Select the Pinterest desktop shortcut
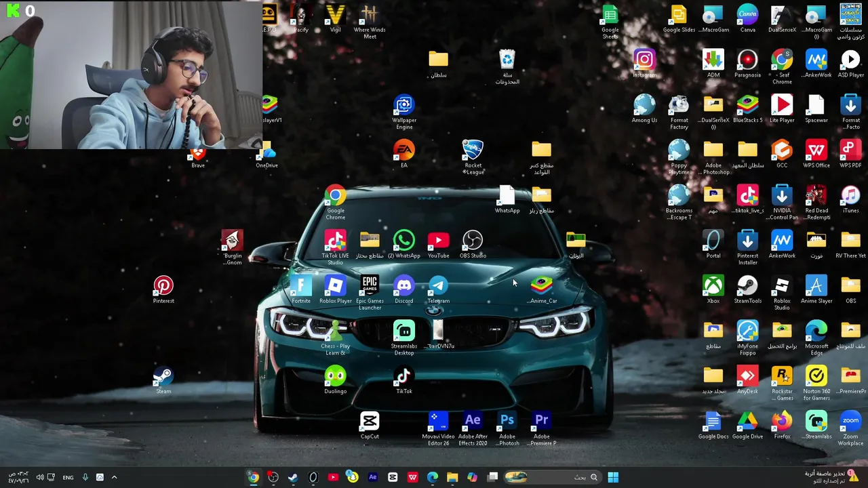Image resolution: width=868 pixels, height=488 pixels. pyautogui.click(x=163, y=290)
